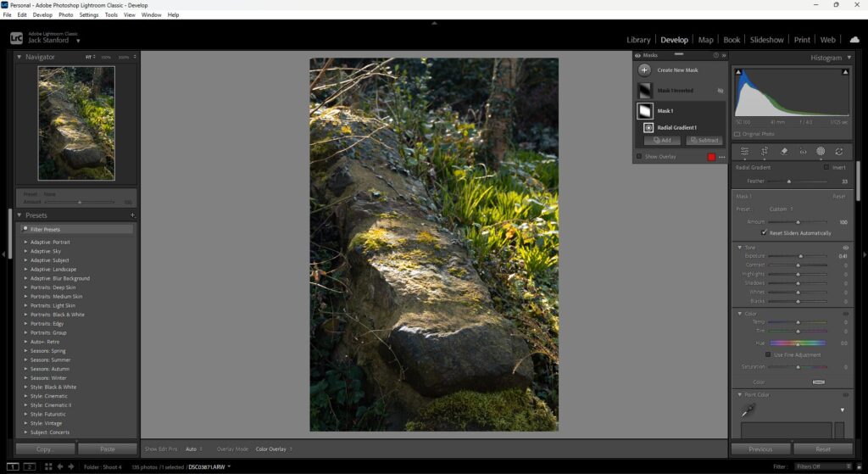Collapse the Navigator panel
Screen dimensions: 868x474
[x=20, y=57]
